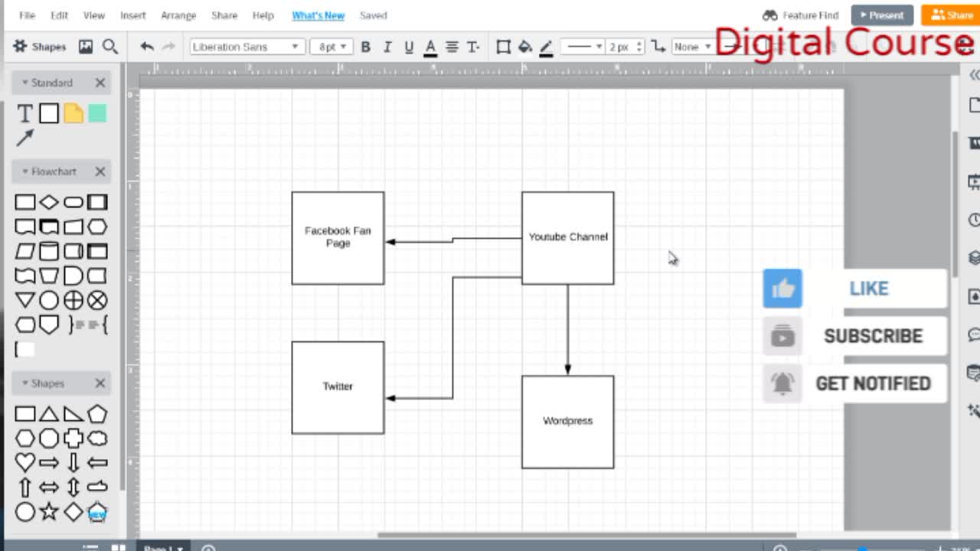Open the text color picker
The image size is (980, 551).
click(430, 47)
